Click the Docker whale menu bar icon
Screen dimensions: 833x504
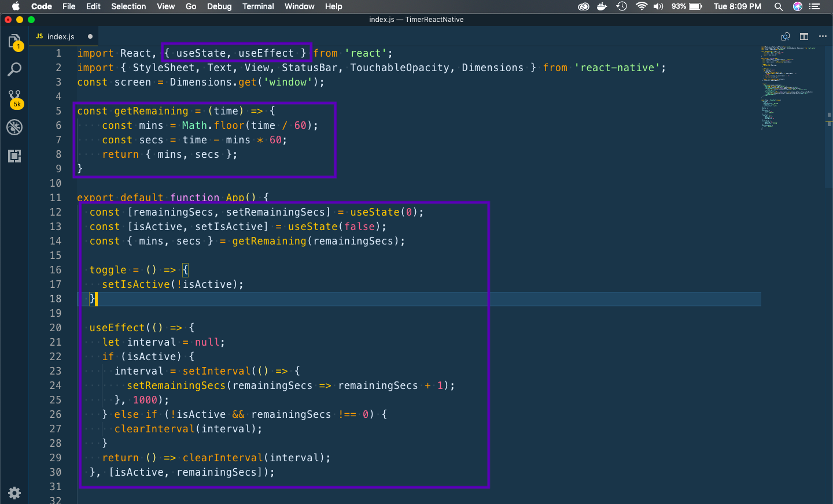coord(602,6)
